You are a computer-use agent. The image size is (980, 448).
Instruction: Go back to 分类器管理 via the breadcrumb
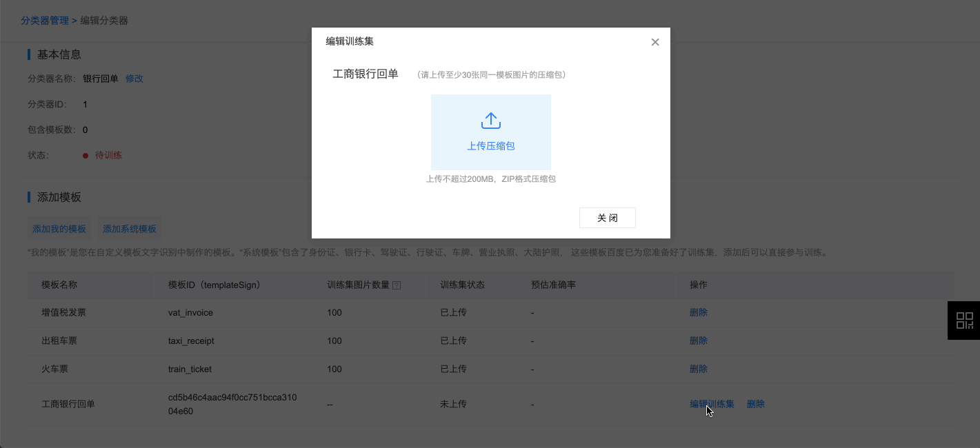pyautogui.click(x=45, y=21)
